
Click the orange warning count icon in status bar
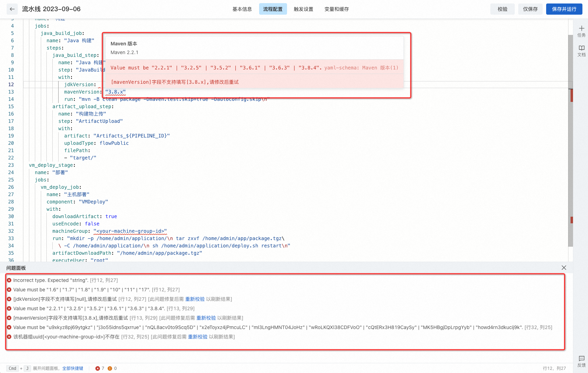(110, 368)
